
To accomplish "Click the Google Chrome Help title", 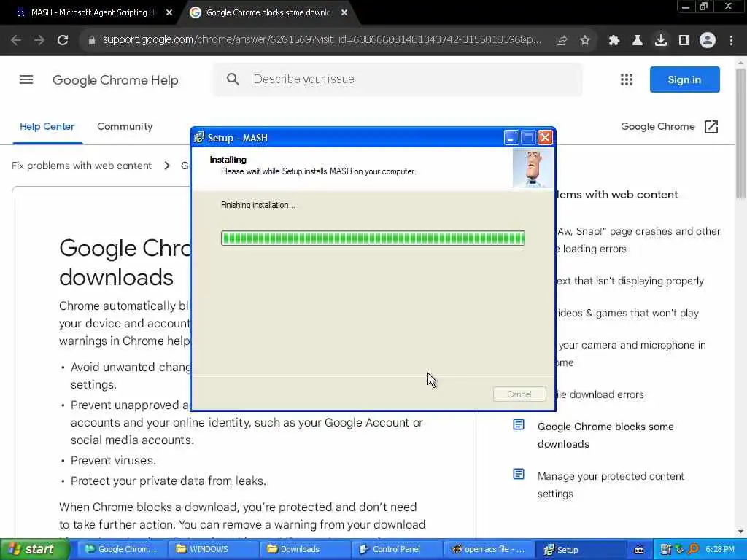I will (x=115, y=80).
